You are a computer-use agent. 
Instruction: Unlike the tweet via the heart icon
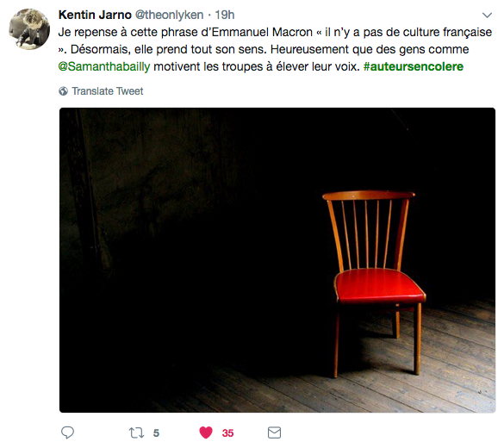click(206, 432)
